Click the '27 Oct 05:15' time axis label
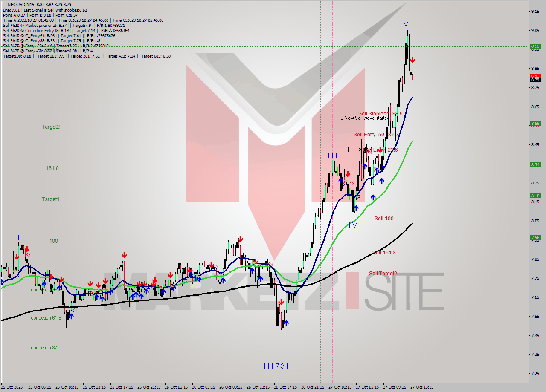Screen dimensions: 546x392 pos(367,387)
